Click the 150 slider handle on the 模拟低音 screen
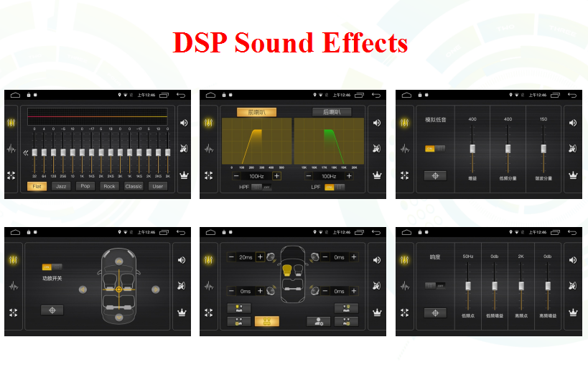The width and height of the screenshot is (588, 365). 543,149
